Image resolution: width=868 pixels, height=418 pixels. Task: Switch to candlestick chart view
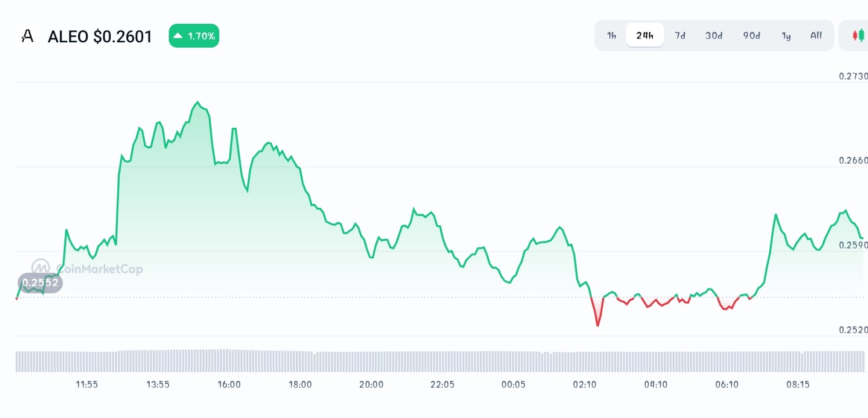click(x=858, y=35)
